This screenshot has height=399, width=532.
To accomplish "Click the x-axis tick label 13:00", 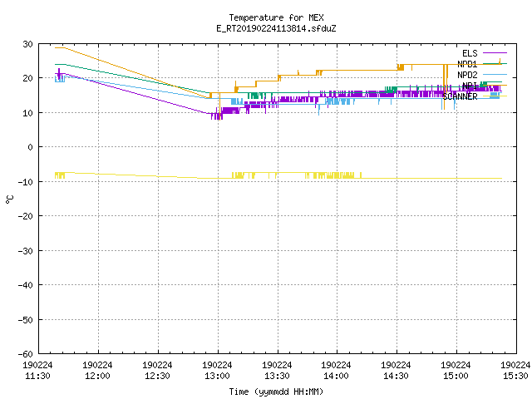I will (x=217, y=376).
